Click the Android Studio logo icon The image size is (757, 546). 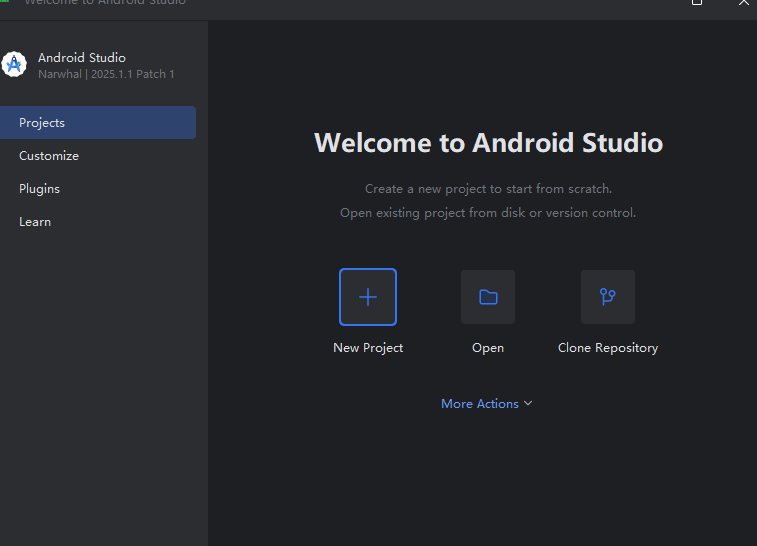14,64
